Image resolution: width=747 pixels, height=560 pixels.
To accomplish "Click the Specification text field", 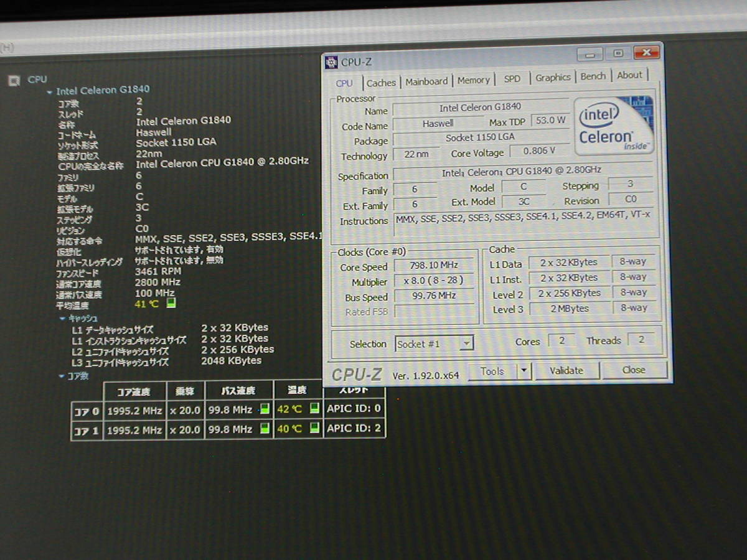I will [522, 172].
